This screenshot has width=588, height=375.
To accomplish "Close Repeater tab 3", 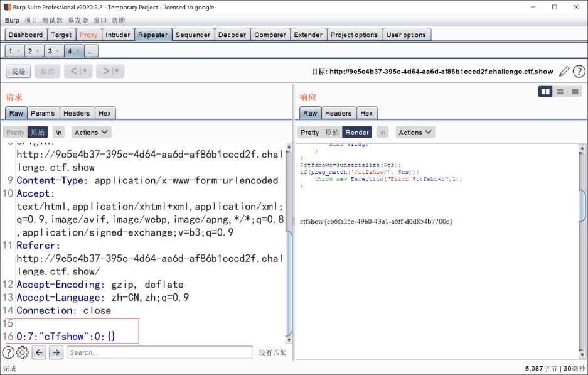I will [58, 51].
